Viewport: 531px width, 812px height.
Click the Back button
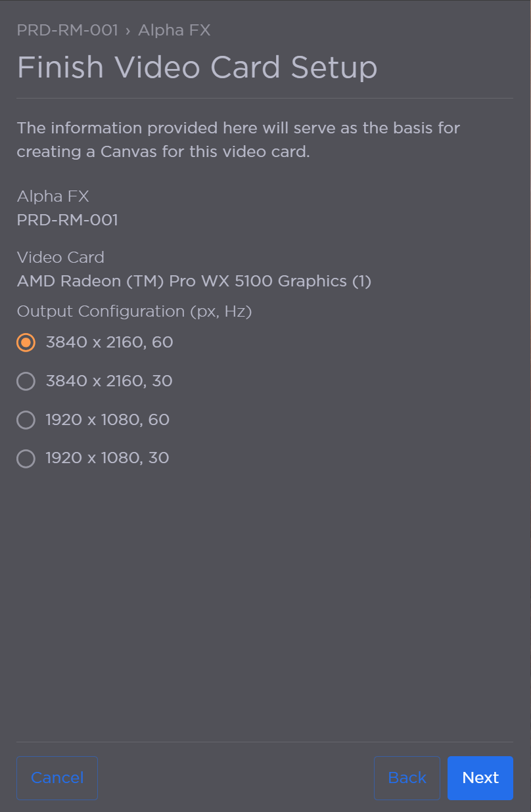tap(407, 778)
